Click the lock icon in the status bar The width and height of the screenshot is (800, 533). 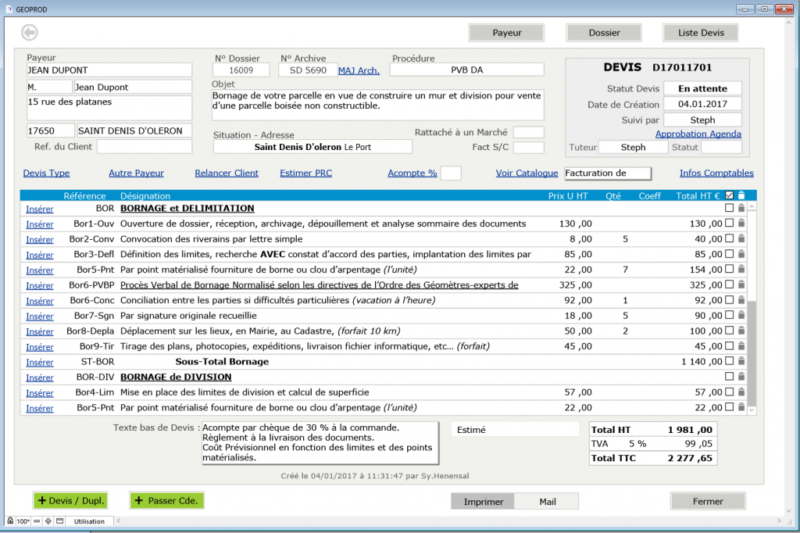[x=9, y=522]
